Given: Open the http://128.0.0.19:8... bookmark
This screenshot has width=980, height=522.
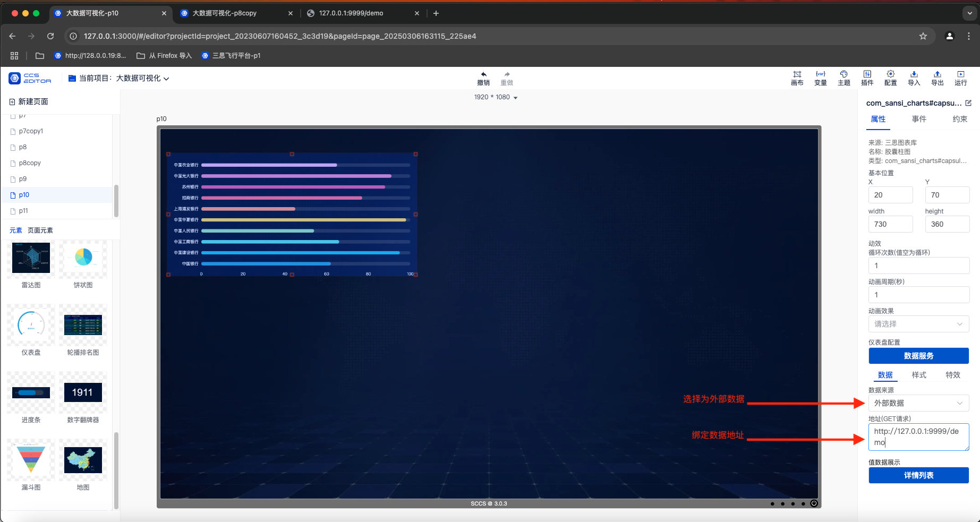Looking at the screenshot, I should [90, 55].
